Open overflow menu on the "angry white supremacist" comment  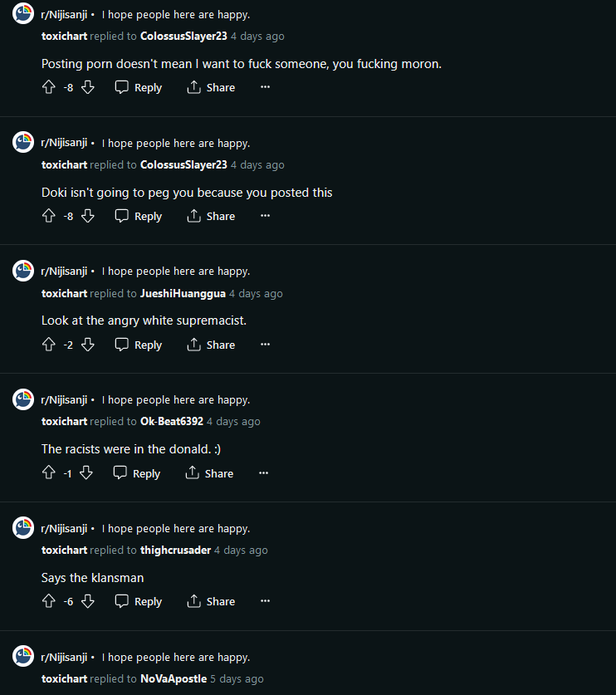click(x=265, y=345)
